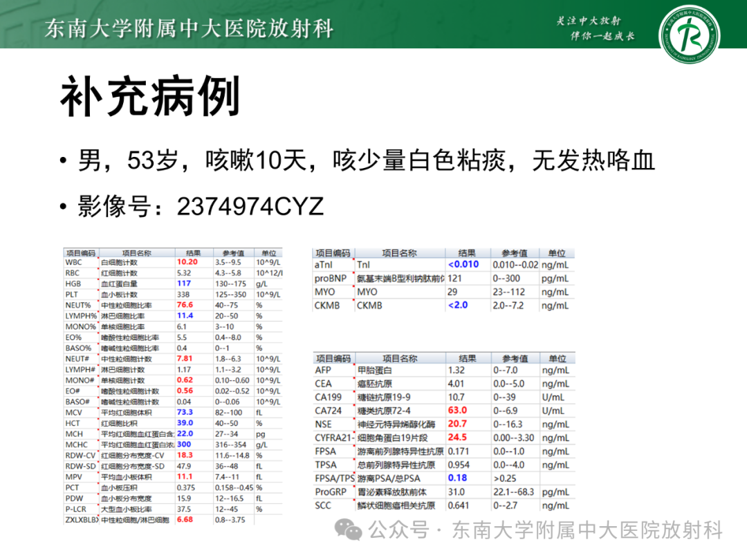Select the NEUT% result 76.6

(185, 305)
